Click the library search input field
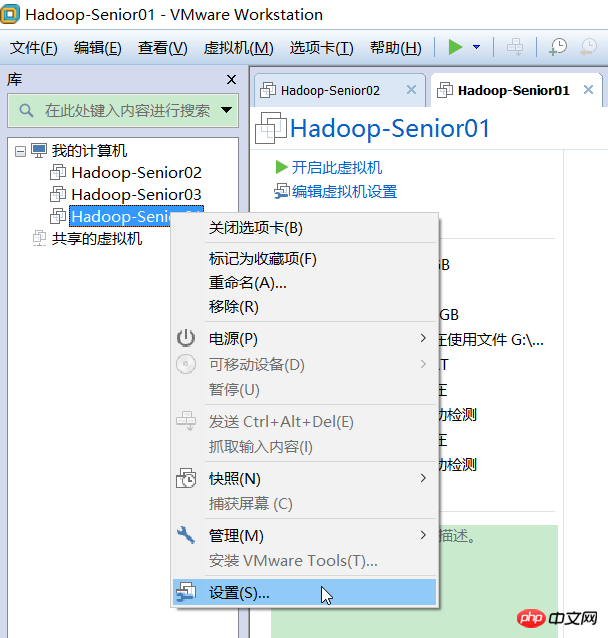The height and width of the screenshot is (638, 608). pyautogui.click(x=123, y=110)
